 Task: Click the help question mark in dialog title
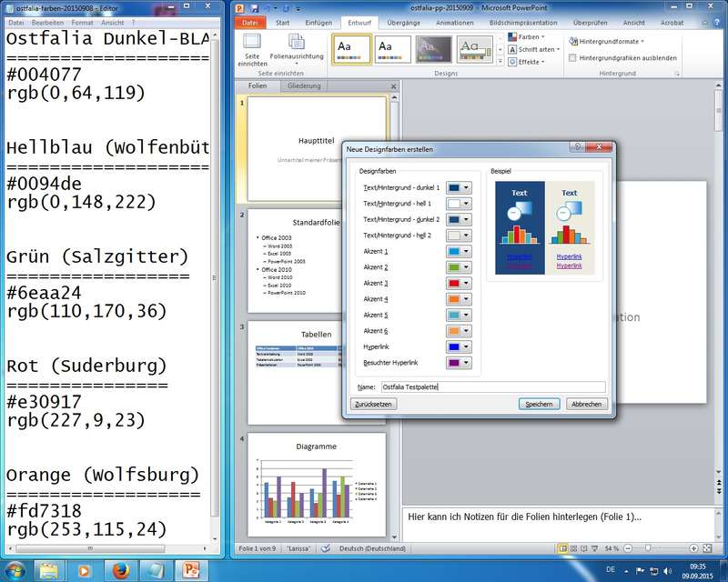tap(577, 147)
